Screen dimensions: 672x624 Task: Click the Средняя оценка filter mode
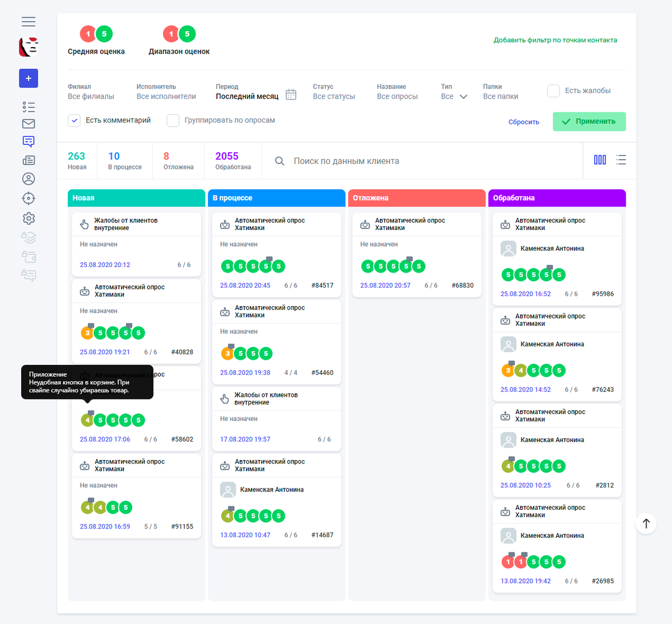[x=96, y=40]
